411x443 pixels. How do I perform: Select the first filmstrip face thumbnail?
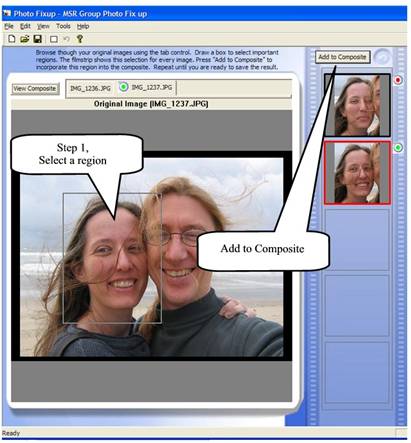pyautogui.click(x=357, y=105)
